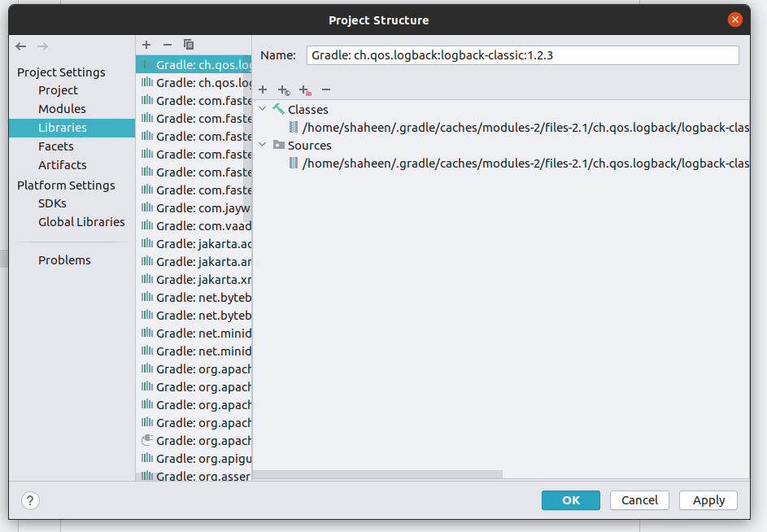Select the Gradle: com.jayw library
767x532 pixels.
point(194,208)
